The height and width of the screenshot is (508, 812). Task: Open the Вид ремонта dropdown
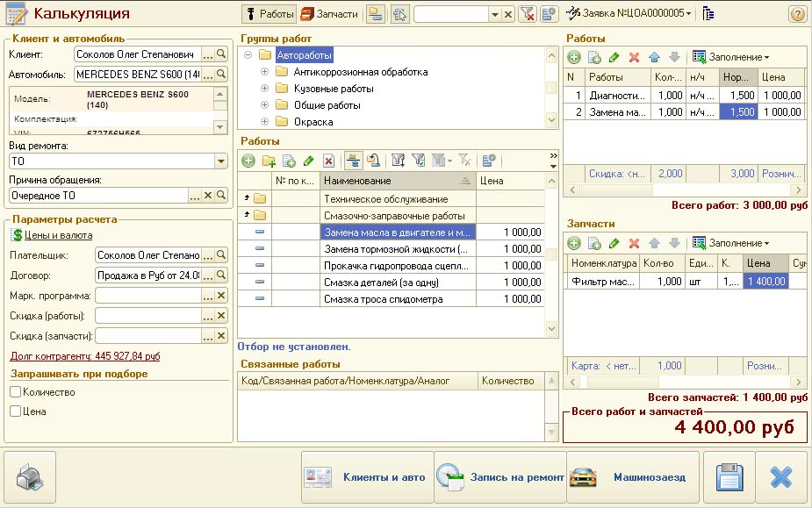221,161
